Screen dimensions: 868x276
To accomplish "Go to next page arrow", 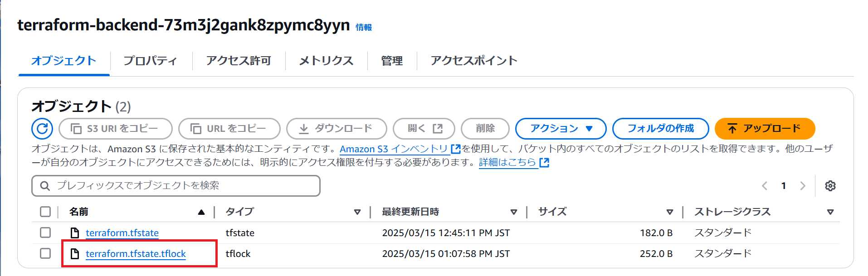I will (803, 186).
